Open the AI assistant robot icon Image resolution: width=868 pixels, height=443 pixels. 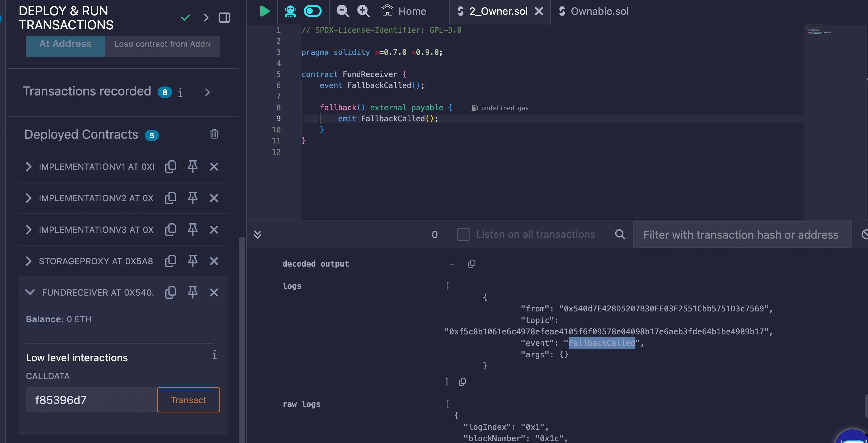[x=290, y=11]
